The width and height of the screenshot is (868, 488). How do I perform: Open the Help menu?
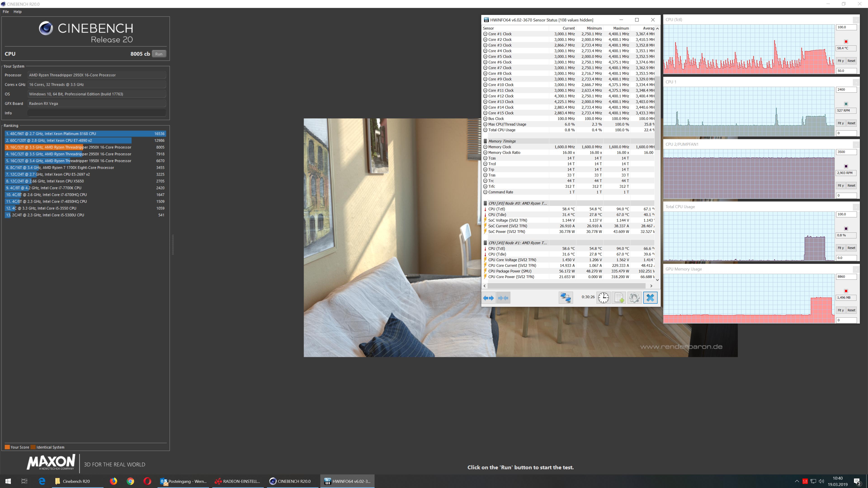18,12
